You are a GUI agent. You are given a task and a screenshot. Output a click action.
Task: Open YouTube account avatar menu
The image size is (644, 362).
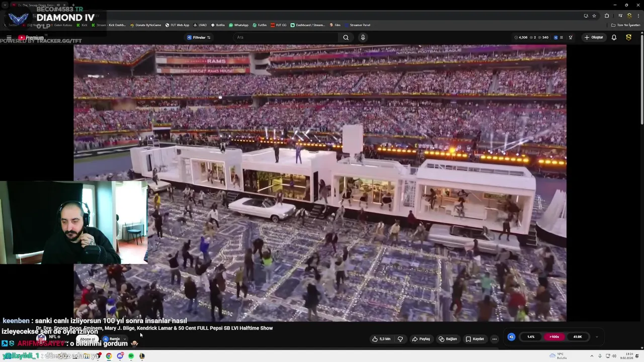[x=629, y=37]
